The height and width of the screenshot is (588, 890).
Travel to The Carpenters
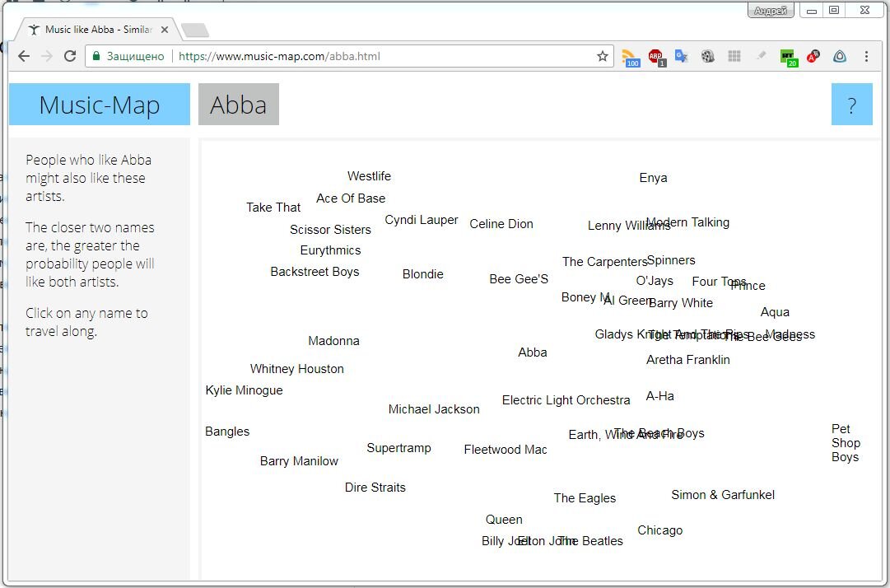tap(604, 262)
